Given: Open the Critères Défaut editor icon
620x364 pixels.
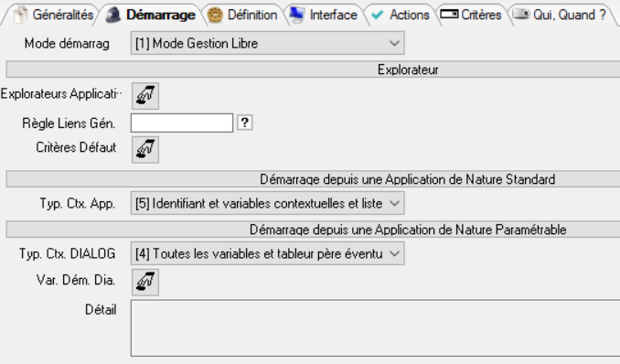Looking at the screenshot, I should coord(145,150).
